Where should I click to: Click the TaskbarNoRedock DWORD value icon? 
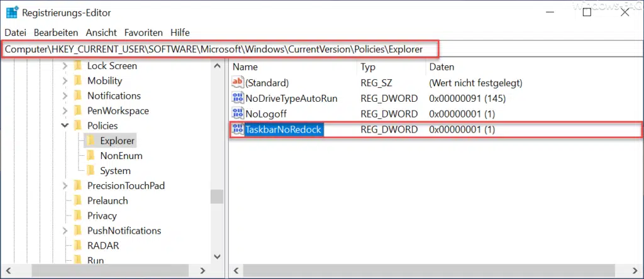238,129
